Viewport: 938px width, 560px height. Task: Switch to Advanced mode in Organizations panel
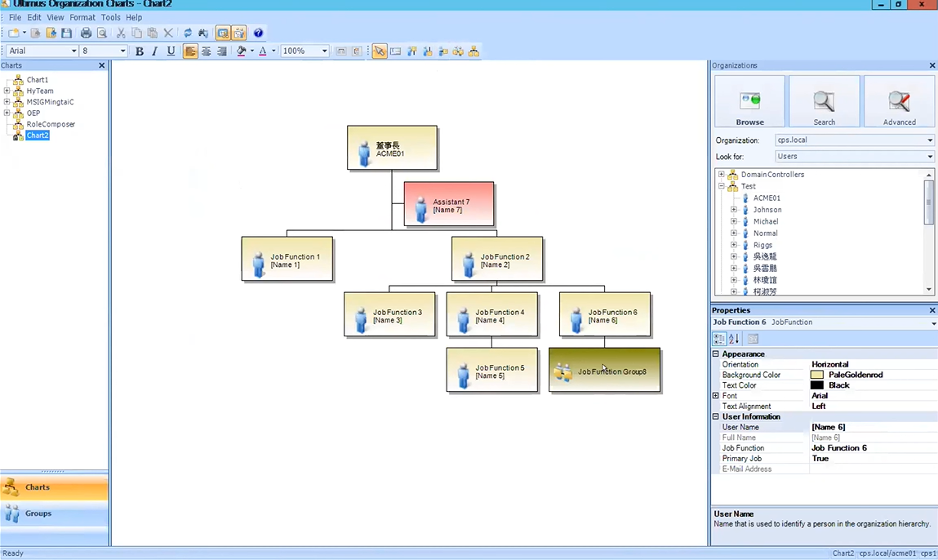pos(898,101)
